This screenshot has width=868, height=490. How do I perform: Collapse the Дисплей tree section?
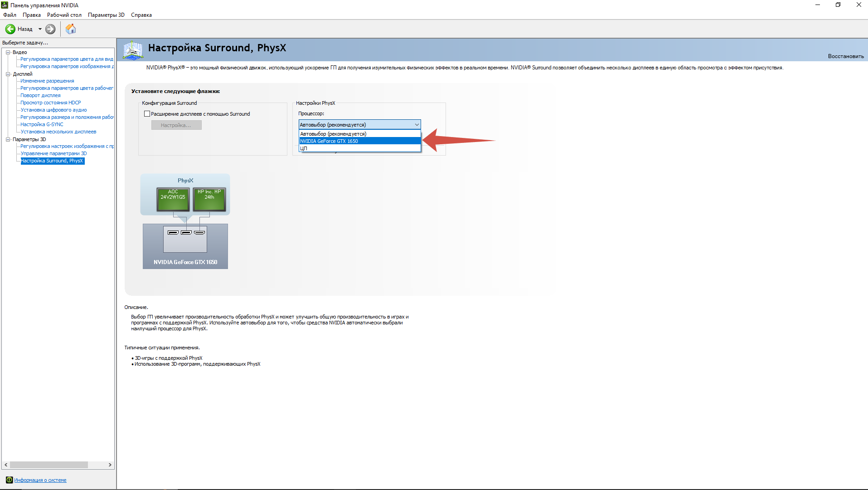click(x=8, y=74)
